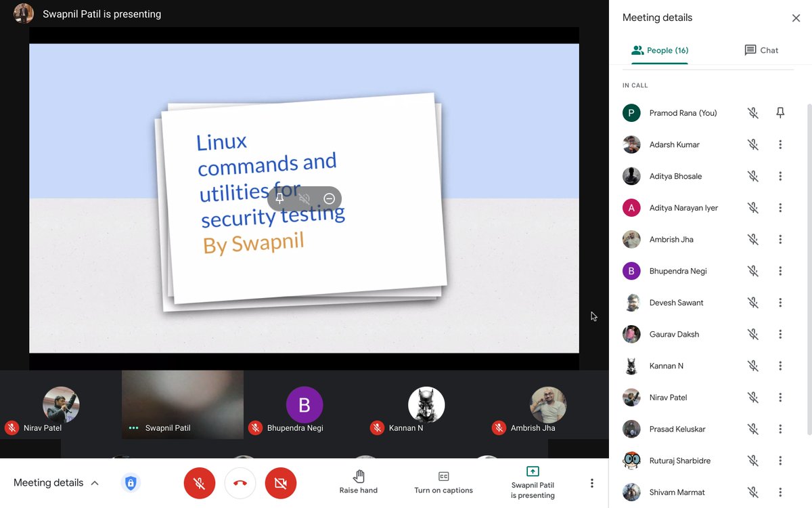812x508 pixels.
Task: Click mic icon beside Aditya Narayan Iyer
Action: coord(752,208)
